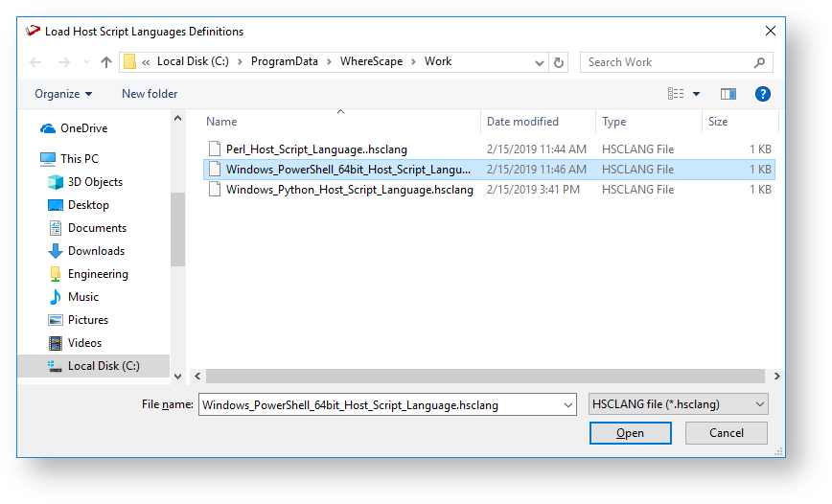The image size is (832, 504).
Task: Click the Pictures icon in sidebar
Action: [56, 320]
